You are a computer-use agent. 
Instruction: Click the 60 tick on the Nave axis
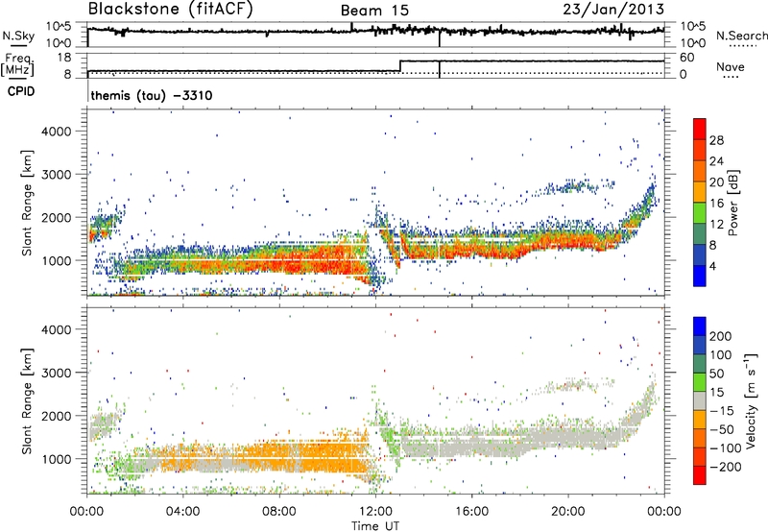(686, 58)
